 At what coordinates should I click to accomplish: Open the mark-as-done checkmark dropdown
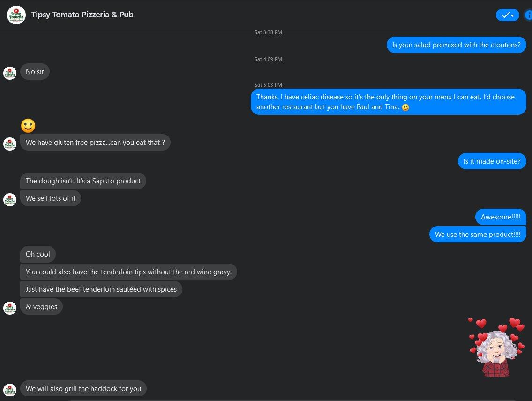507,15
